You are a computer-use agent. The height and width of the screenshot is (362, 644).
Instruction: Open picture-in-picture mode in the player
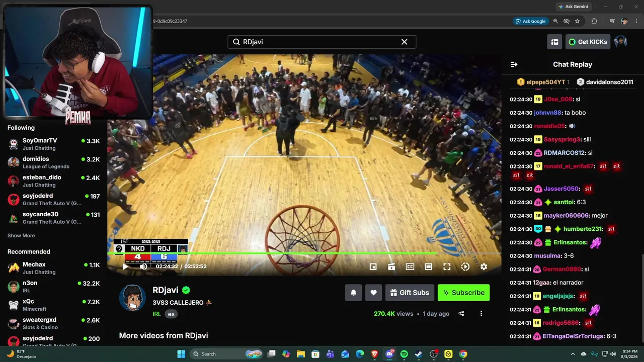point(373,267)
